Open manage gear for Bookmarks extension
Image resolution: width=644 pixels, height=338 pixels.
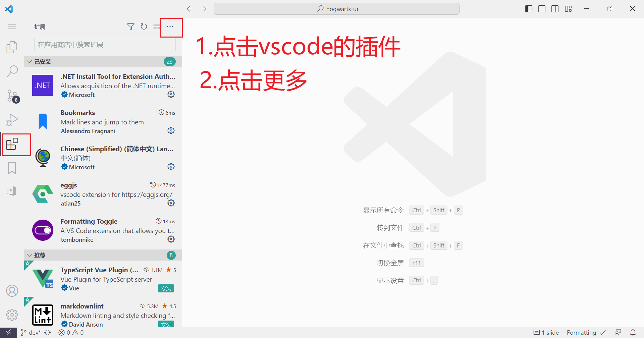(171, 130)
